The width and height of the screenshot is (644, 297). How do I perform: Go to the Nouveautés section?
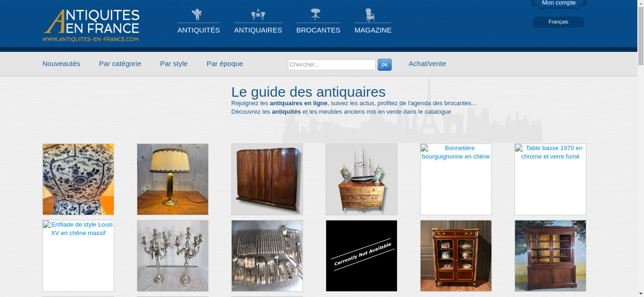[61, 64]
